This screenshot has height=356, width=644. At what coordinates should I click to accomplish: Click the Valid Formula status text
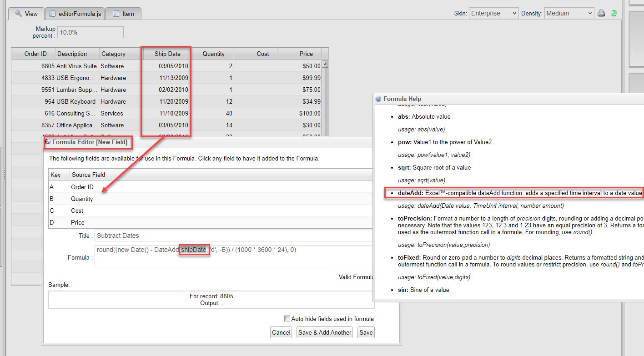pyautogui.click(x=356, y=277)
